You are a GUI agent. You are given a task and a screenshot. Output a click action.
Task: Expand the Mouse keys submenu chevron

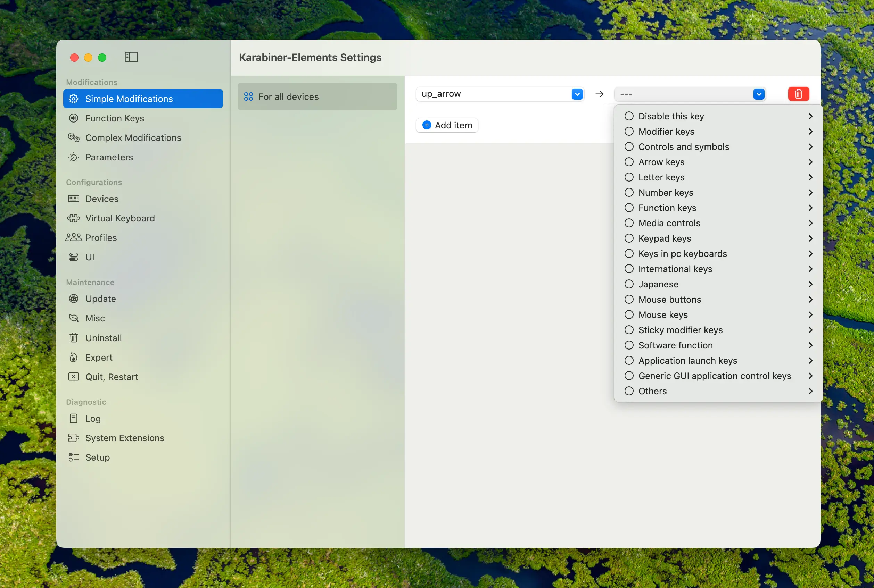click(x=810, y=314)
